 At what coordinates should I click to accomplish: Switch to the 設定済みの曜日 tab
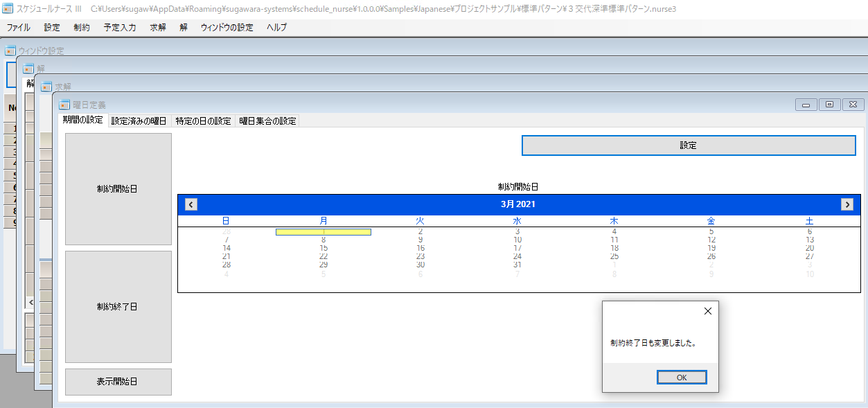pos(139,121)
